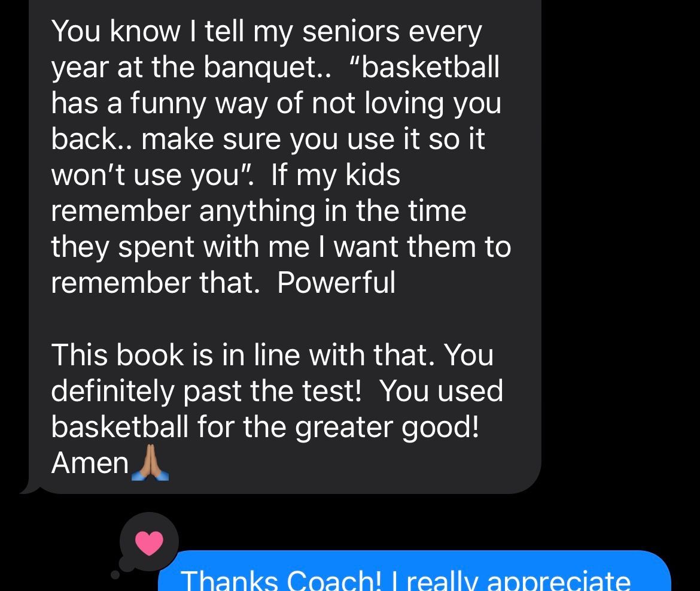The height and width of the screenshot is (591, 700).
Task: Click the word 'Amen' in the message
Action: pos(90,463)
